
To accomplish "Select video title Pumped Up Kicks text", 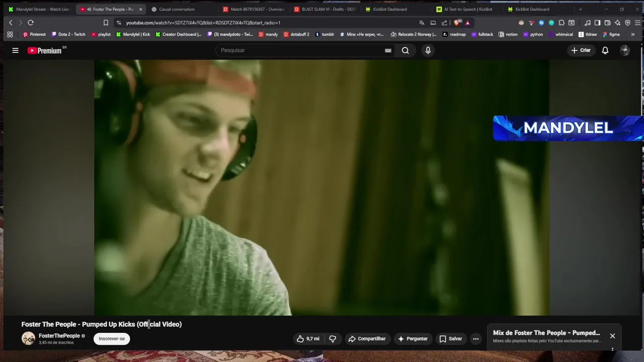I will (109, 324).
